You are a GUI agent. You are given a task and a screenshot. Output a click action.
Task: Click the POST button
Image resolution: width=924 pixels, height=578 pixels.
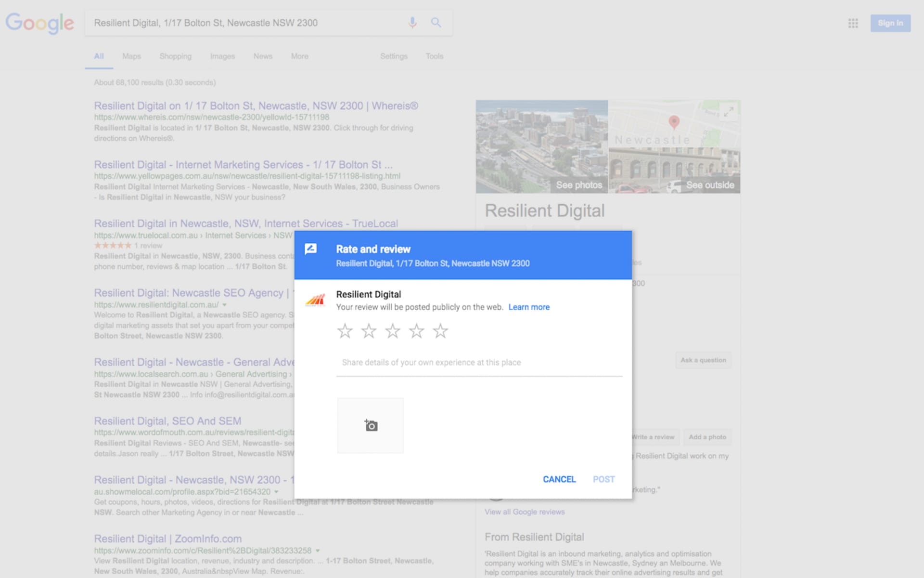604,479
